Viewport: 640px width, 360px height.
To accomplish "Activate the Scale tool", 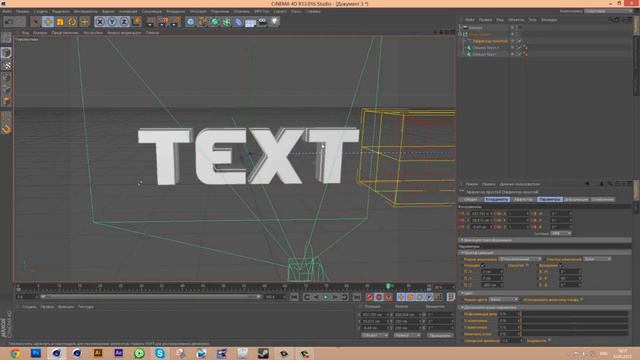I will pos(60,22).
